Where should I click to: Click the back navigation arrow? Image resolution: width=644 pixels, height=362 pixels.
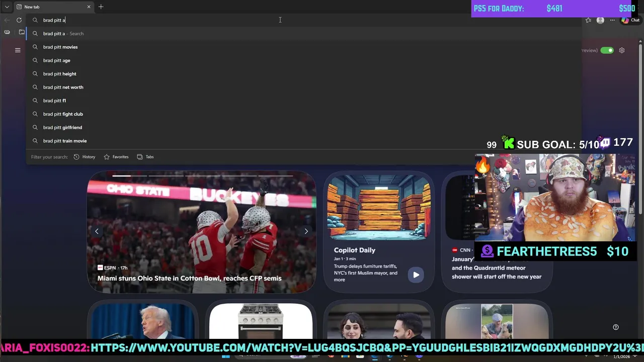click(7, 20)
